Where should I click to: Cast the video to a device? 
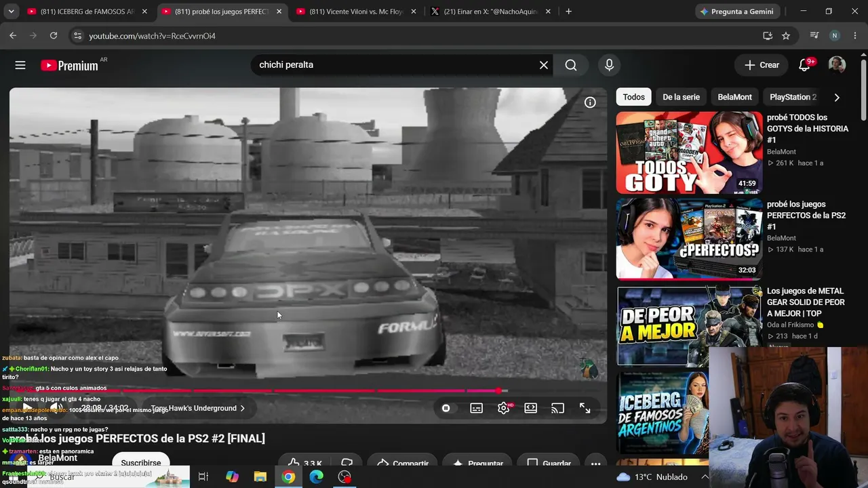click(x=557, y=408)
